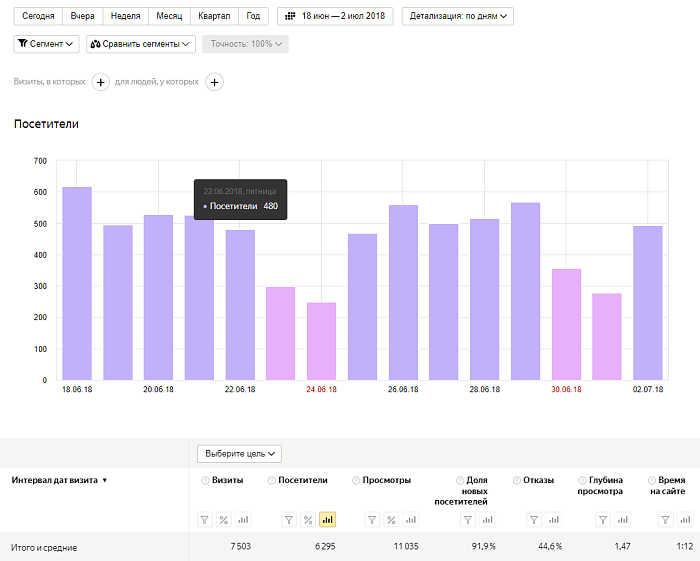This screenshot has width=700, height=561.
Task: Click the Глубина просмотра column header
Action: 600,486
